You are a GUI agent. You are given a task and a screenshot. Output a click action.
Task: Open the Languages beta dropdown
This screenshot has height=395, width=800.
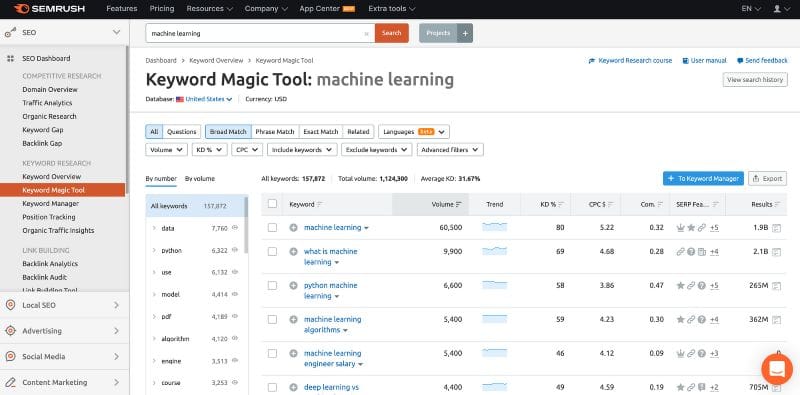pos(414,132)
